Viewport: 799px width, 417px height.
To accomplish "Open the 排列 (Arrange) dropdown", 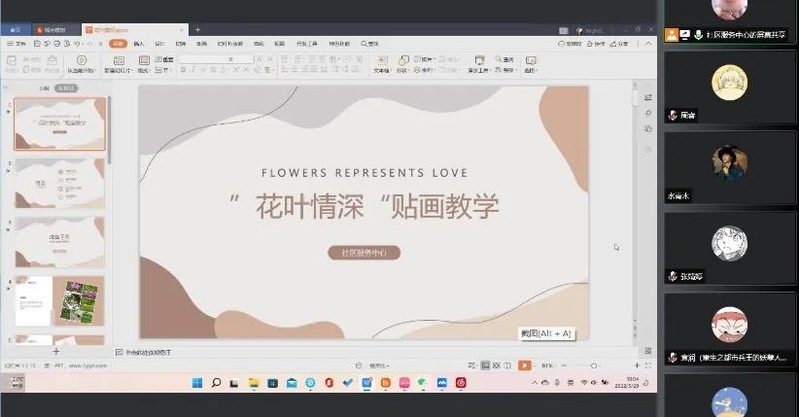I will 423,70.
